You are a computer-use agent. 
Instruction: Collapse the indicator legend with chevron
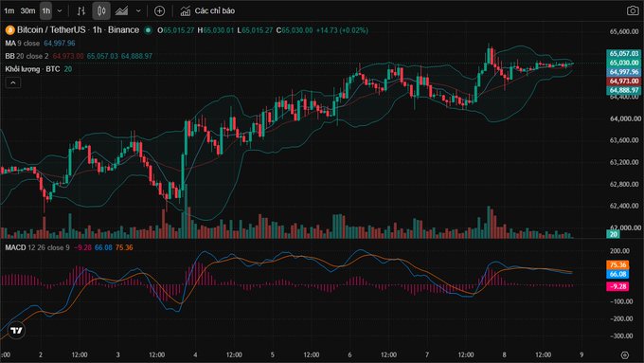(13, 83)
